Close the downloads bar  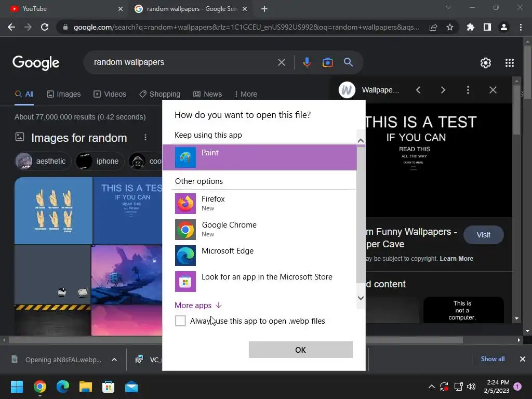522,359
